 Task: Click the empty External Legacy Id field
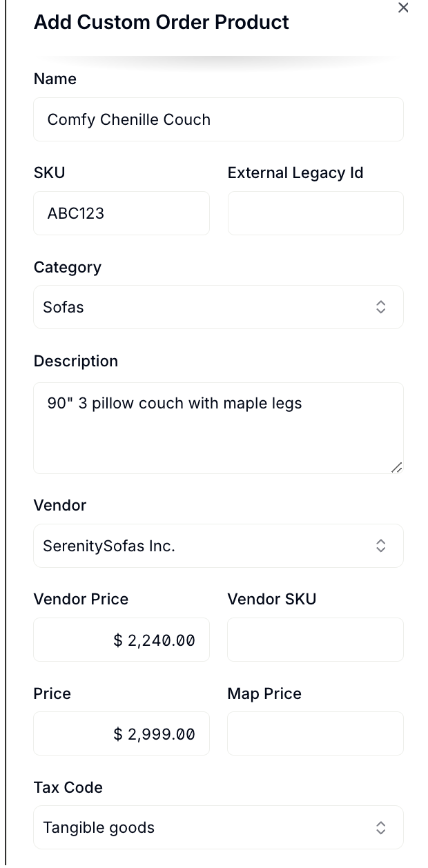coord(315,213)
